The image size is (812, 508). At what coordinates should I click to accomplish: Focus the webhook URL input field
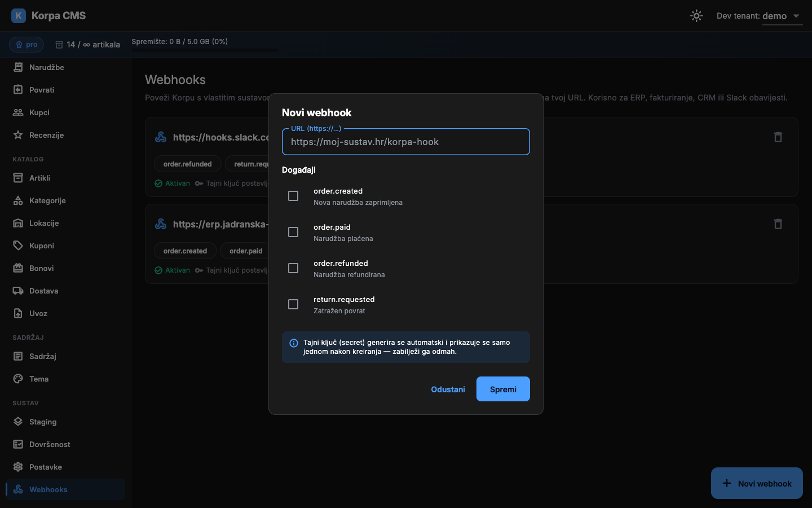[406, 142]
